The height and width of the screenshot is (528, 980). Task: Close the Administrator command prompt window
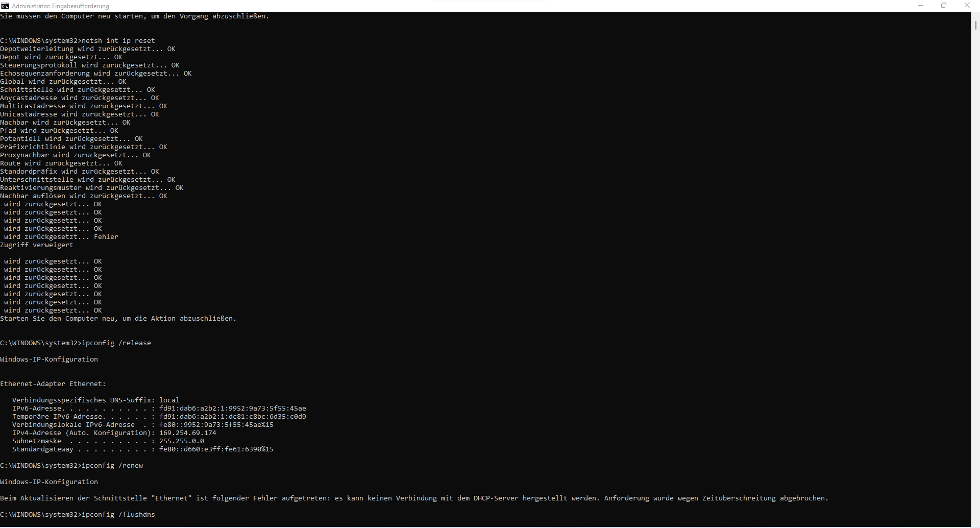coord(967,6)
